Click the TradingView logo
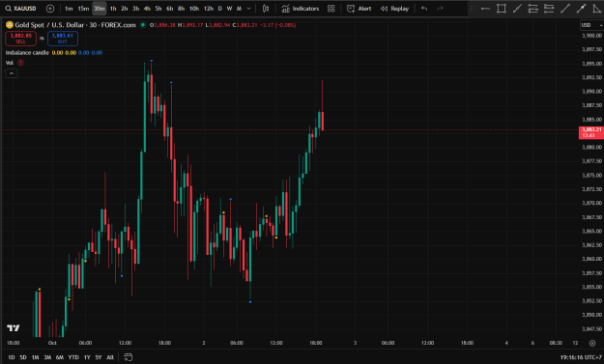Screen dimensions: 604x364 (x=14, y=328)
